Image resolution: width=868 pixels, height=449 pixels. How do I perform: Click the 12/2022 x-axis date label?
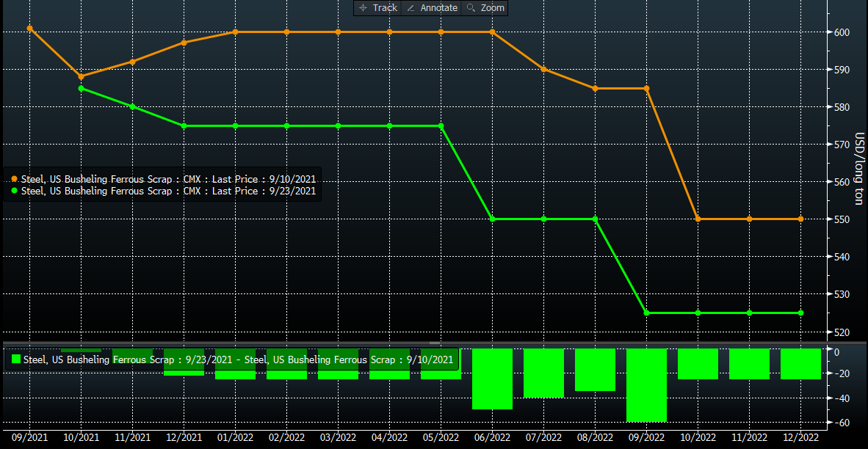point(800,437)
